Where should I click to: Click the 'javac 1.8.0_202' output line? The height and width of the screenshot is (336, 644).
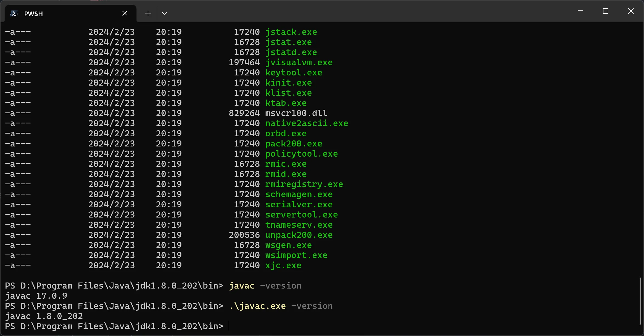point(44,316)
